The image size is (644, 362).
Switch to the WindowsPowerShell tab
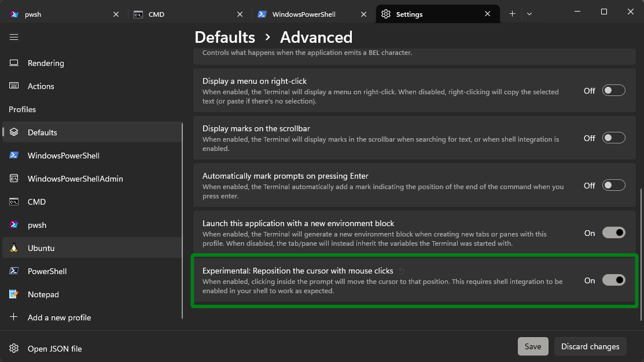[312, 14]
